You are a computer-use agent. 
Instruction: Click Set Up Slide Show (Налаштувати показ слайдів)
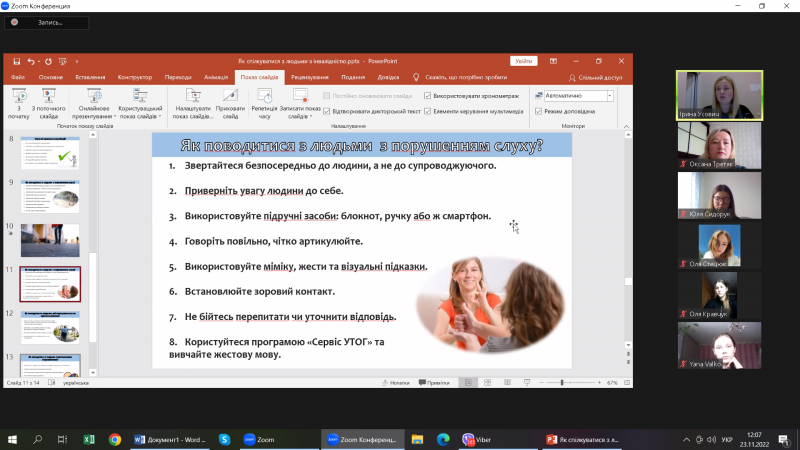(192, 100)
